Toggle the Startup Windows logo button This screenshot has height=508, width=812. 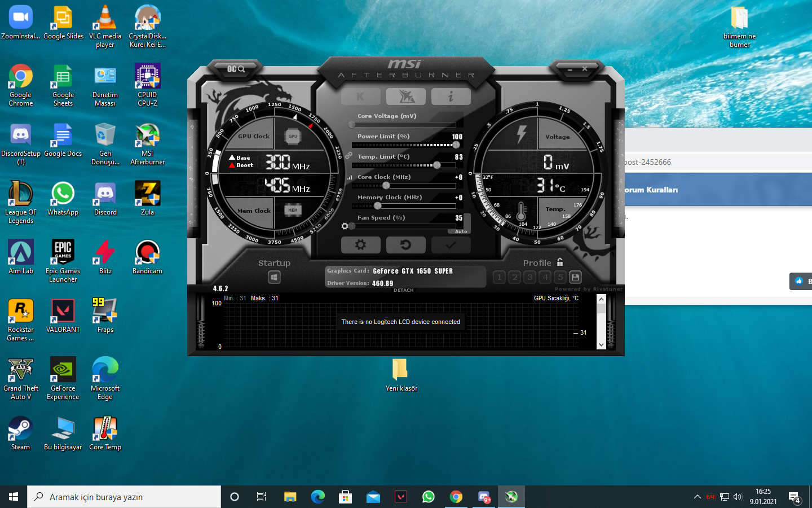(274, 277)
